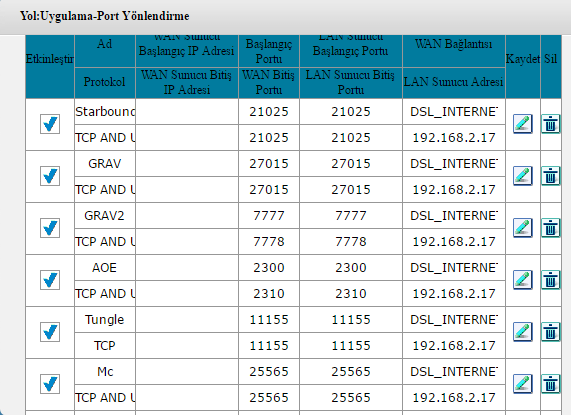Viewport: 571px width, 415px height.
Task: Remove the Tungle rule via trash icon
Action: (550, 332)
